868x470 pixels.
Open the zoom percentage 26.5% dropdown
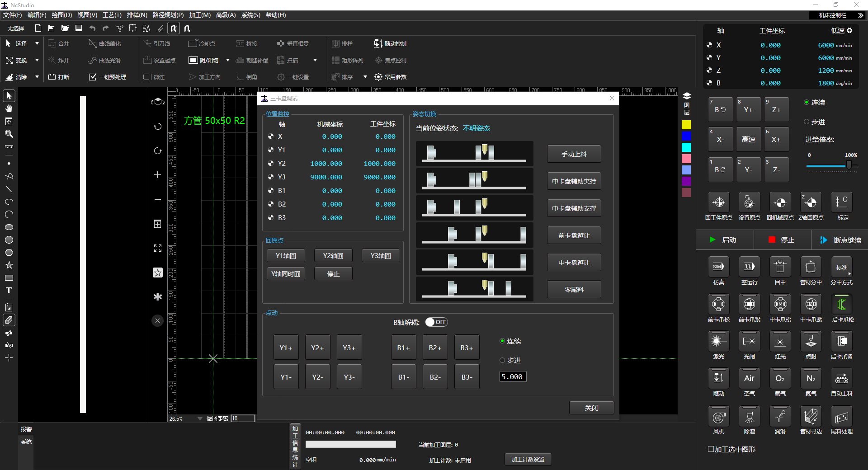200,419
